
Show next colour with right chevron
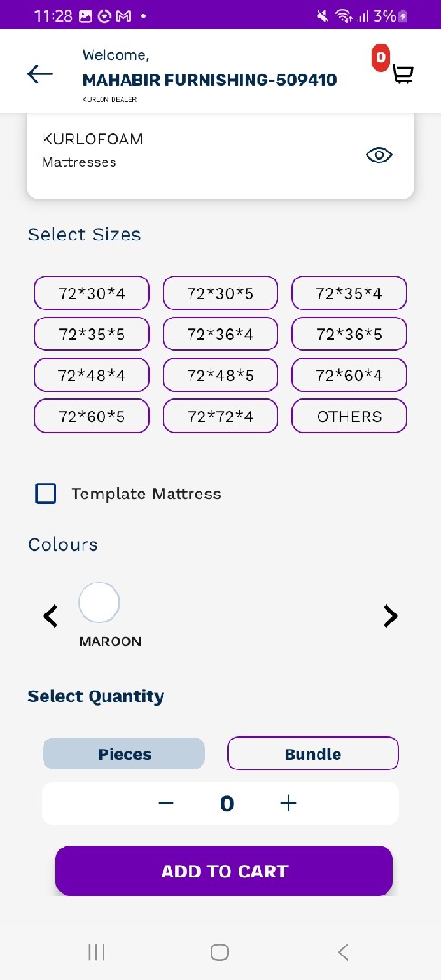point(390,616)
